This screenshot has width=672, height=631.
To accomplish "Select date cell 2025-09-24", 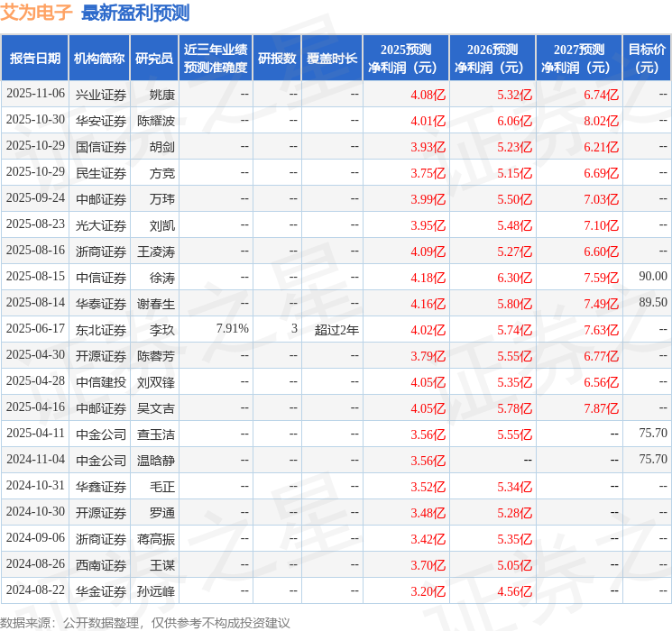I will (35, 198).
